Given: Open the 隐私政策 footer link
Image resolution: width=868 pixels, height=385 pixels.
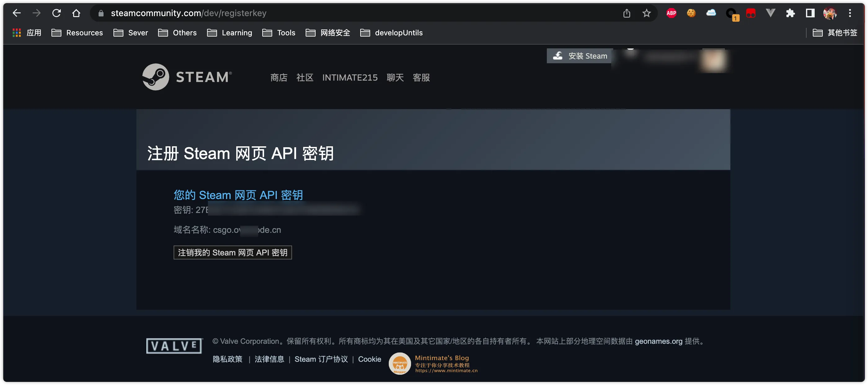Looking at the screenshot, I should tap(228, 359).
